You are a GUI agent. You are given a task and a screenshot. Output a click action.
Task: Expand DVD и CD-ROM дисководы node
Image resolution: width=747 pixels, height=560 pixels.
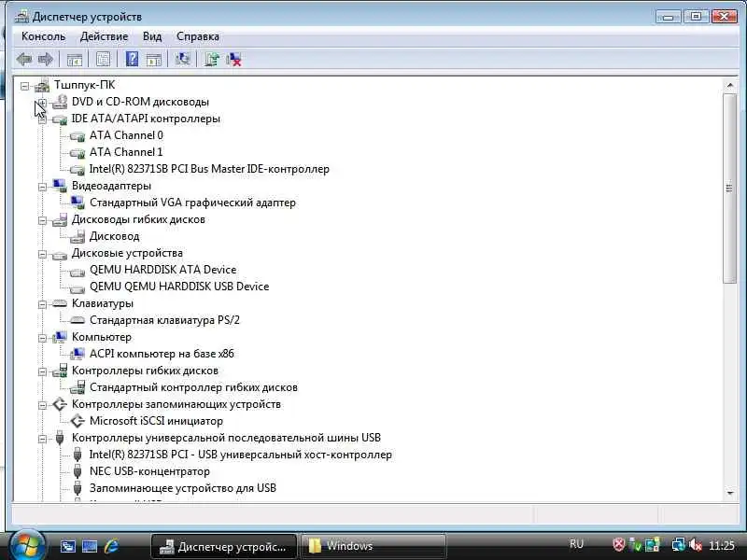[x=42, y=103]
